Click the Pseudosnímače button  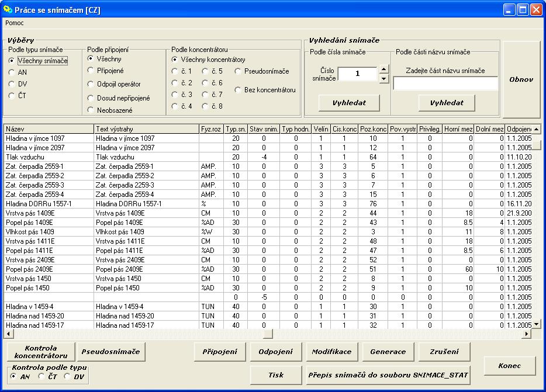click(110, 352)
